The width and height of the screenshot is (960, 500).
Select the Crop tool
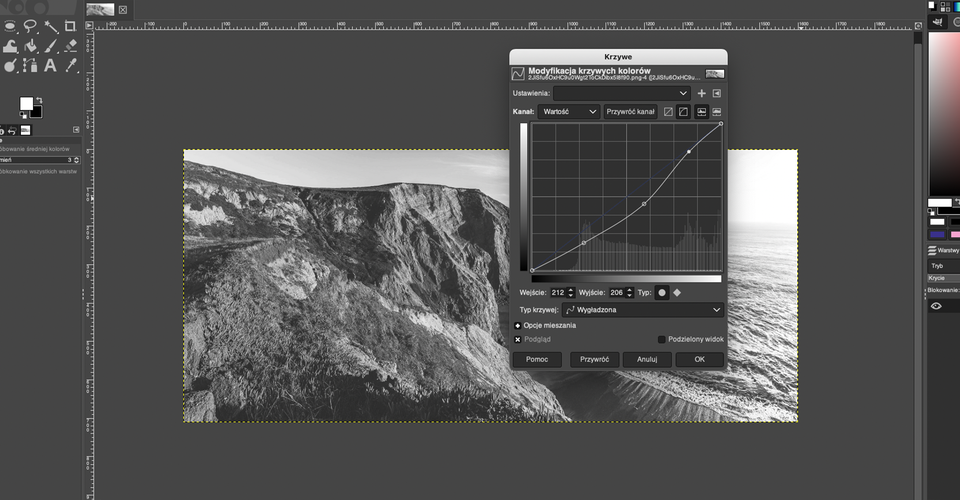[70, 26]
